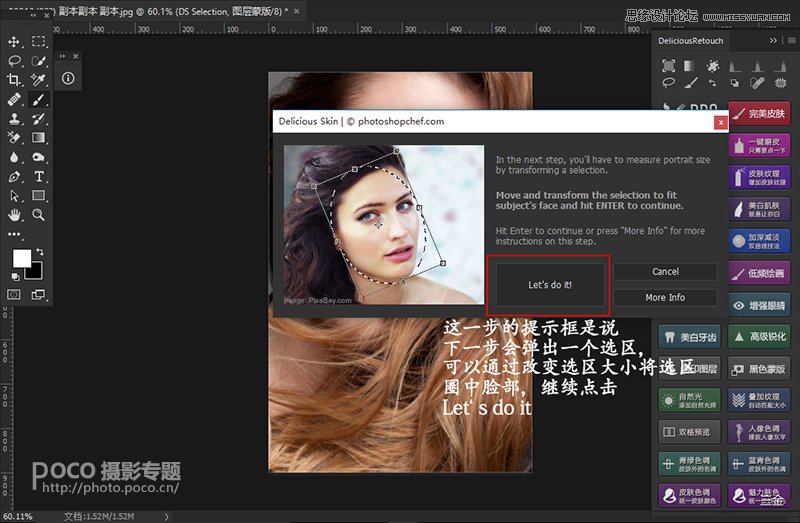Select the Eraser tool
This screenshot has height=523, width=800.
pos(14,137)
